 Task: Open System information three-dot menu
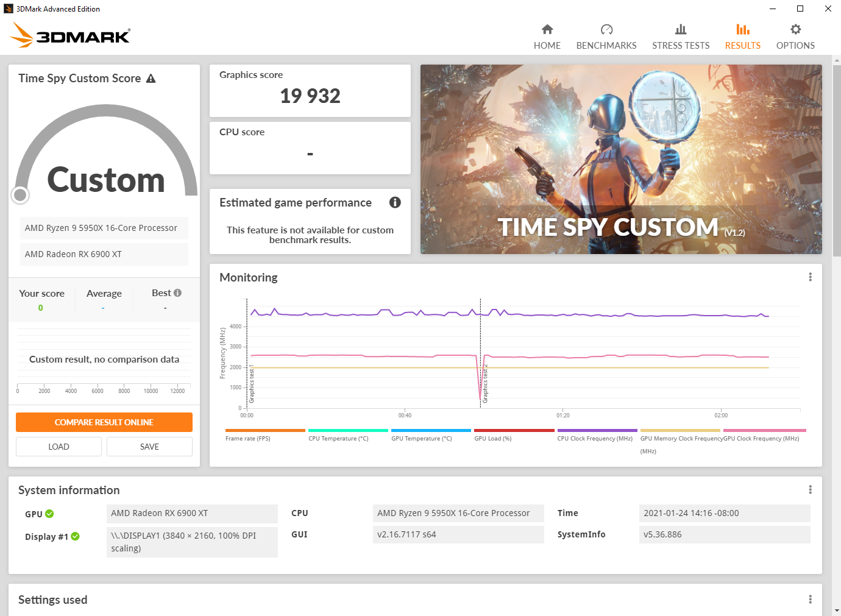[810, 490]
